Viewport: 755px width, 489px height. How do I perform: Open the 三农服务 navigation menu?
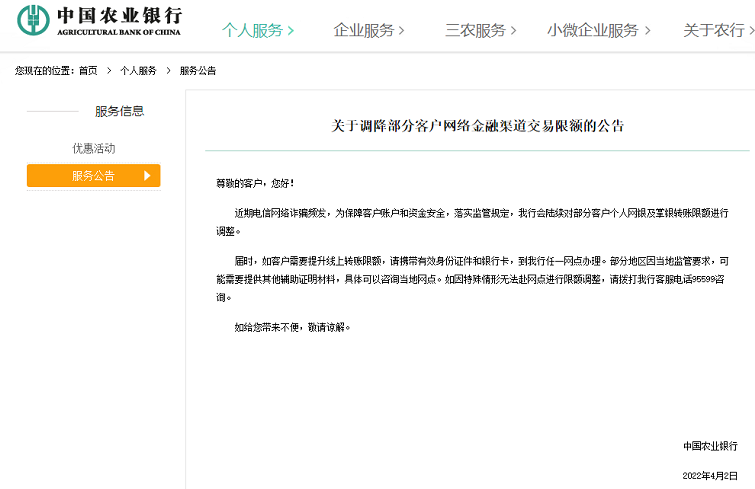tap(475, 31)
